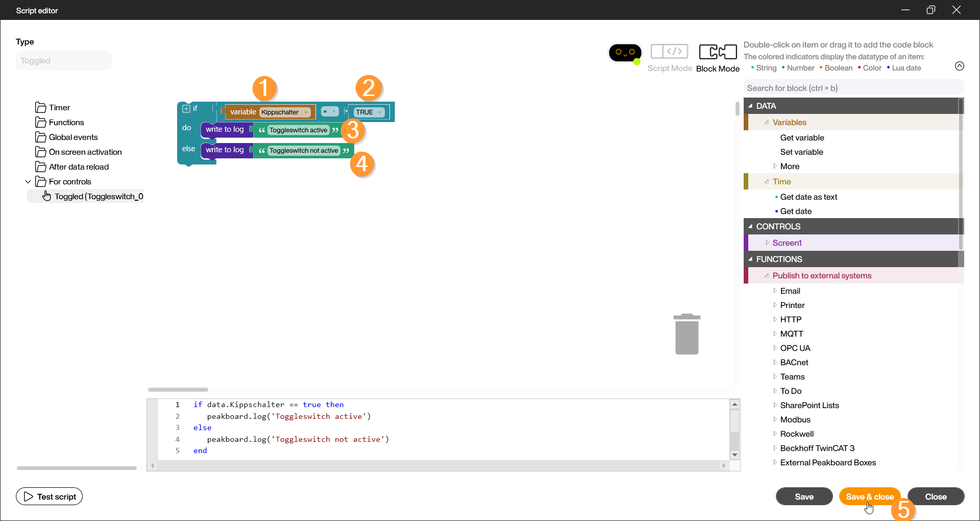The image size is (980, 521).
Task: Open the Global events folder
Action: click(x=73, y=137)
